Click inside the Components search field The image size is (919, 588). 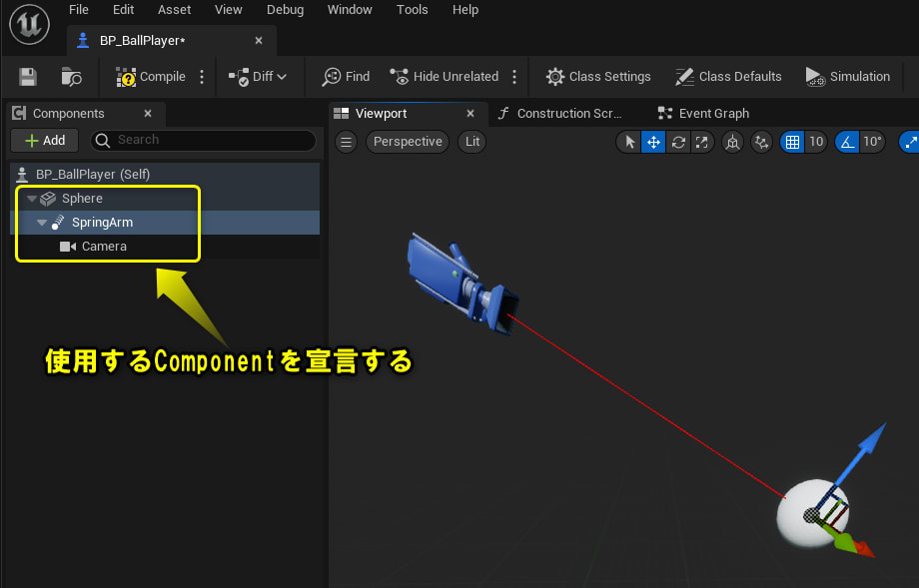pyautogui.click(x=200, y=140)
